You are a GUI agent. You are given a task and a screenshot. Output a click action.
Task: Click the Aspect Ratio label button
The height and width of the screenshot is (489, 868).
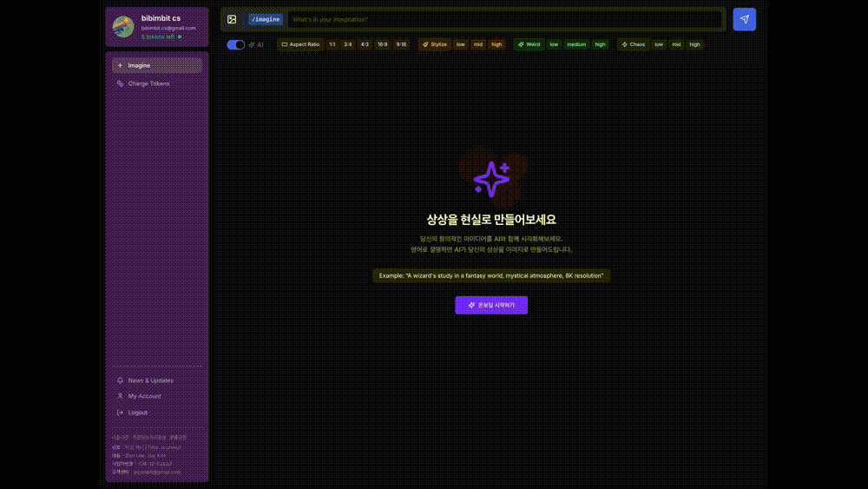tap(300, 44)
